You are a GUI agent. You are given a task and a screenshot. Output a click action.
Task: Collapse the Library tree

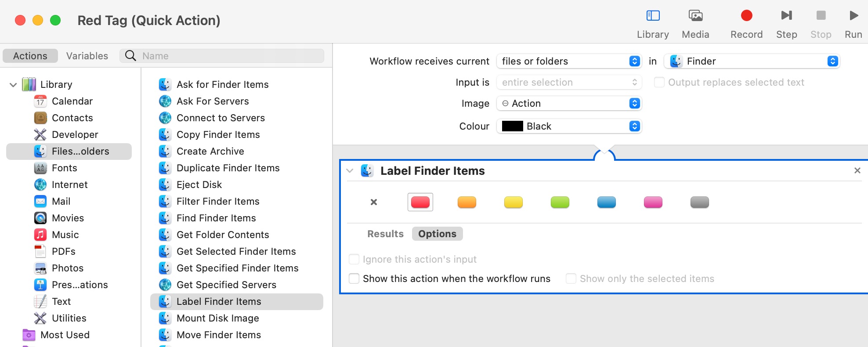click(13, 84)
